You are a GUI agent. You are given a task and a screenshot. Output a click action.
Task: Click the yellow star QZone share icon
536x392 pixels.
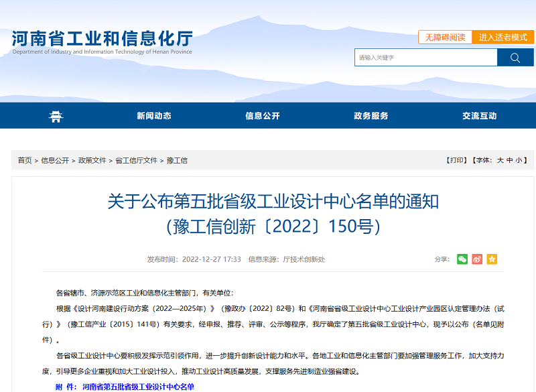pos(492,259)
